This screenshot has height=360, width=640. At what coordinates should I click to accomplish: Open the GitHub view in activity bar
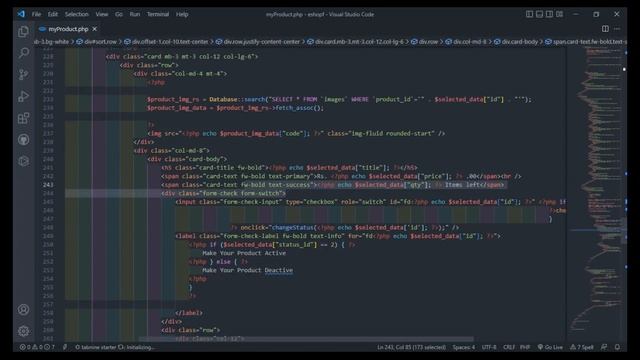click(x=23, y=140)
